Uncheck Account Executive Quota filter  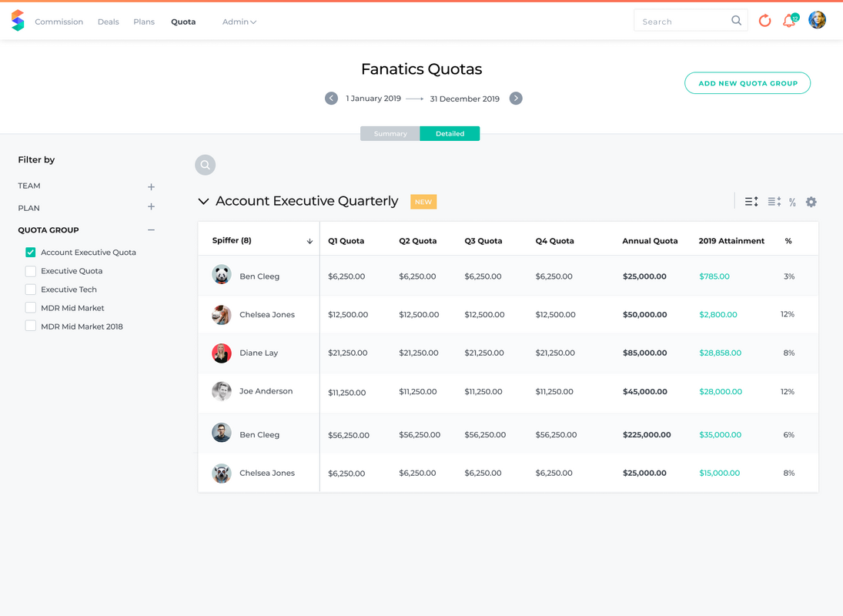(x=29, y=252)
